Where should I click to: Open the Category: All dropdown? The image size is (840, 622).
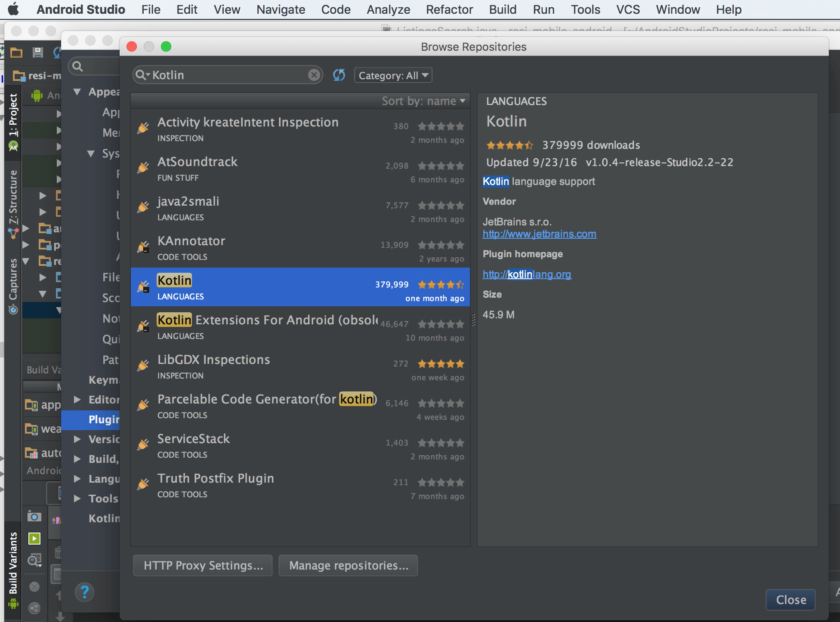coord(393,76)
